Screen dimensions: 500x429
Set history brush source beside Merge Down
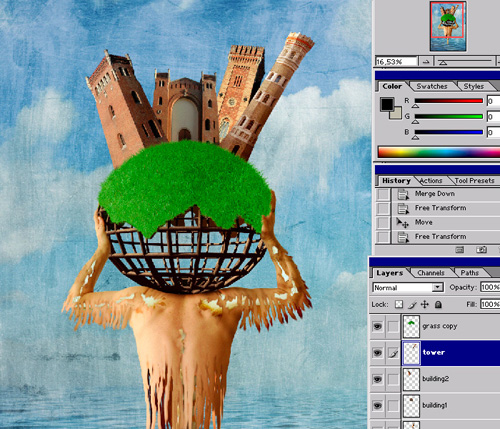click(383, 194)
